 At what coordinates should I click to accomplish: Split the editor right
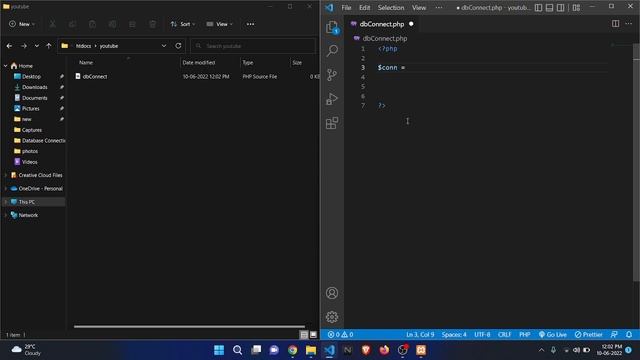click(x=615, y=24)
